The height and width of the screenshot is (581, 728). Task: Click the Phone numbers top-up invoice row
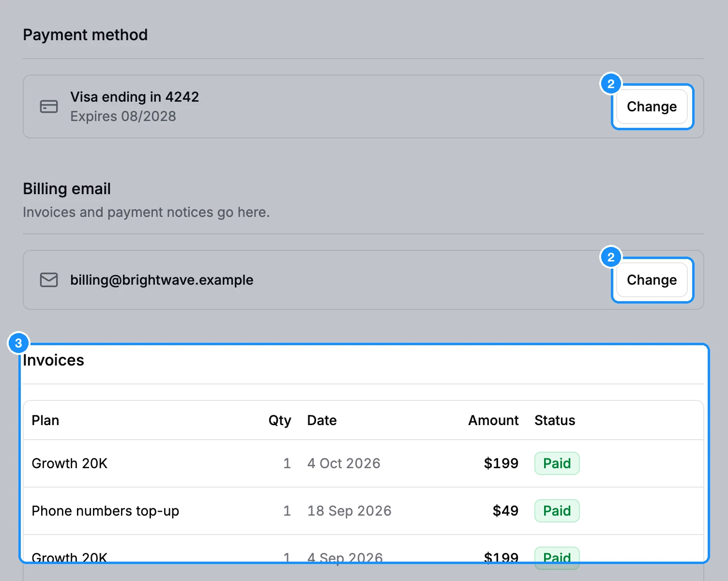pyautogui.click(x=364, y=511)
